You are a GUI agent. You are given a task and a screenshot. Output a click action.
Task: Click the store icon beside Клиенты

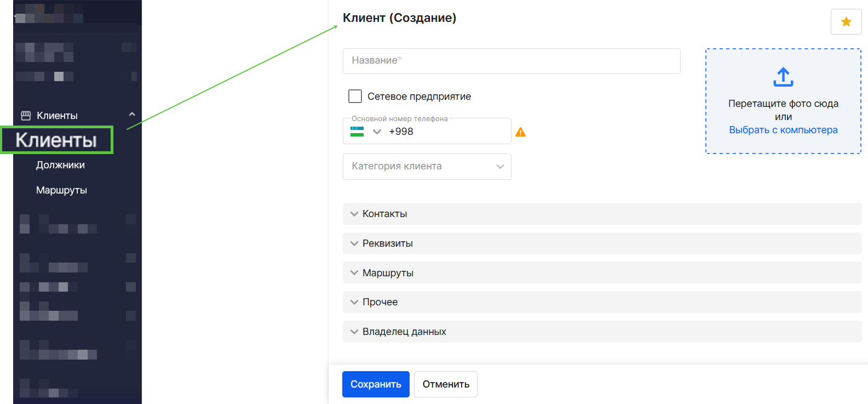click(26, 116)
